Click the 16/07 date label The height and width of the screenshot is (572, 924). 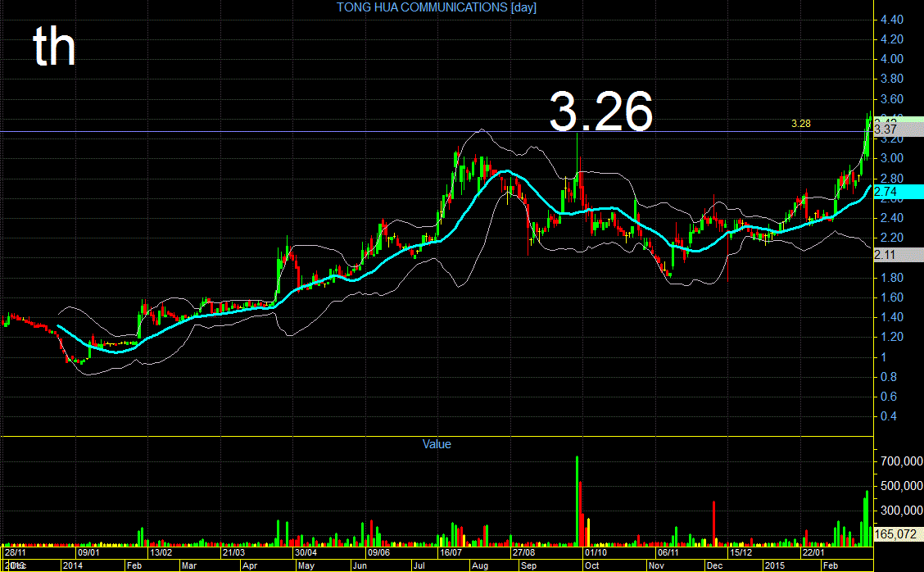coord(451,552)
